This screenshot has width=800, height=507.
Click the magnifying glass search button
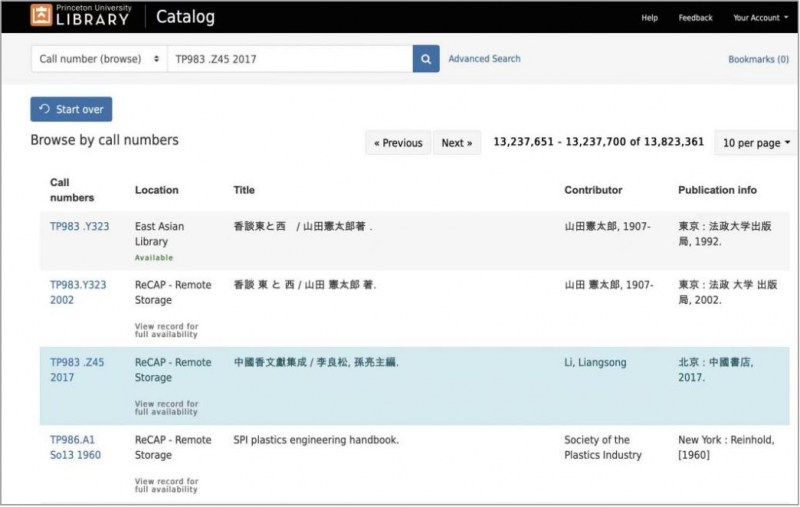tap(426, 59)
